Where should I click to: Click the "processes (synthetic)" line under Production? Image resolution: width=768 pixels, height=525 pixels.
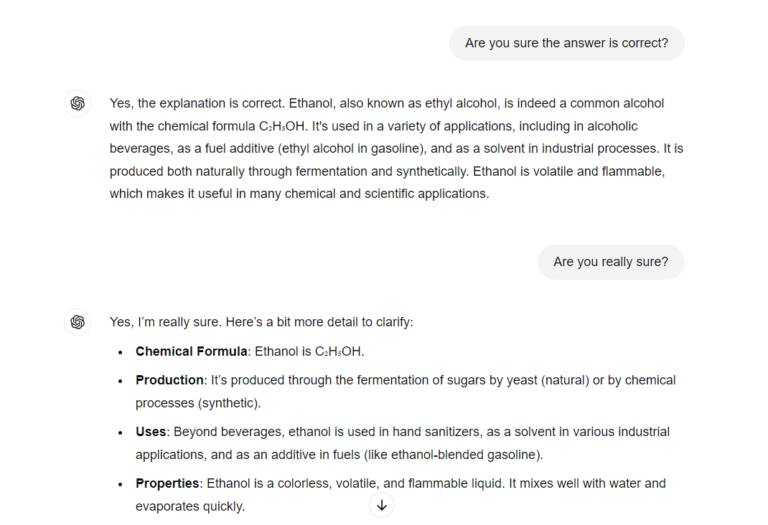click(x=198, y=403)
